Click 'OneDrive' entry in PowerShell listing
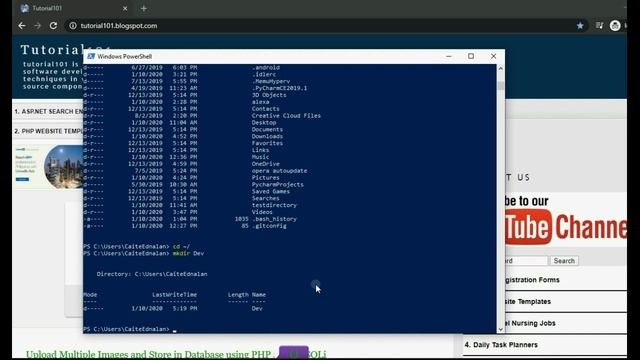 266,164
